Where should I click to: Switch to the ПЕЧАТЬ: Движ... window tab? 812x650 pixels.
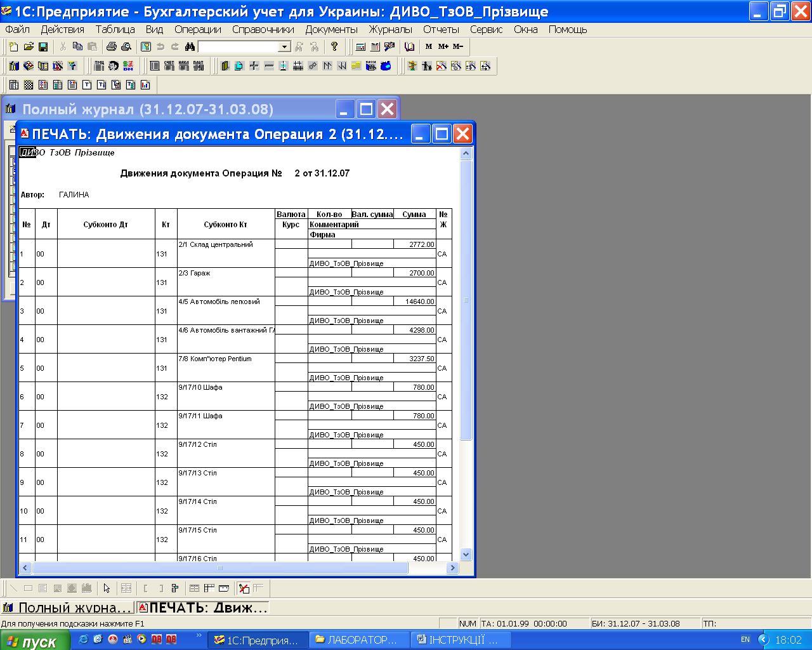[x=203, y=607]
